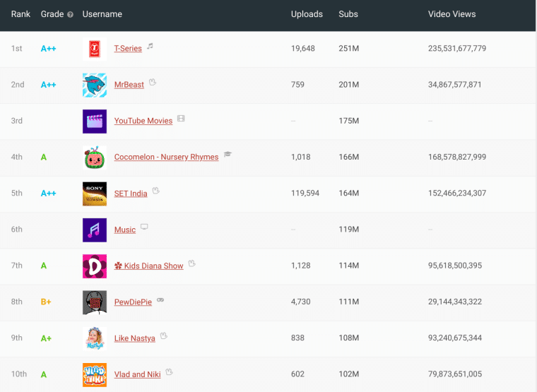This screenshot has width=537, height=392.
Task: Open the MrBeast channel avatar
Action: (95, 85)
